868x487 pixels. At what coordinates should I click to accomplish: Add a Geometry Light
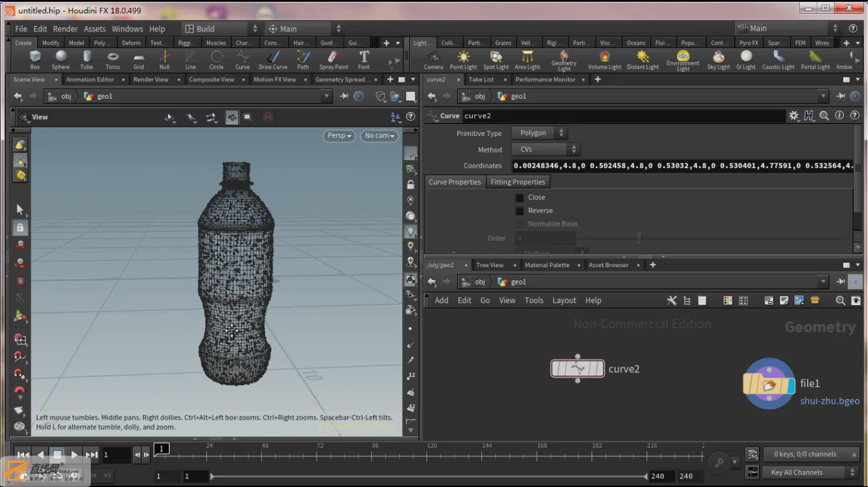click(x=564, y=60)
